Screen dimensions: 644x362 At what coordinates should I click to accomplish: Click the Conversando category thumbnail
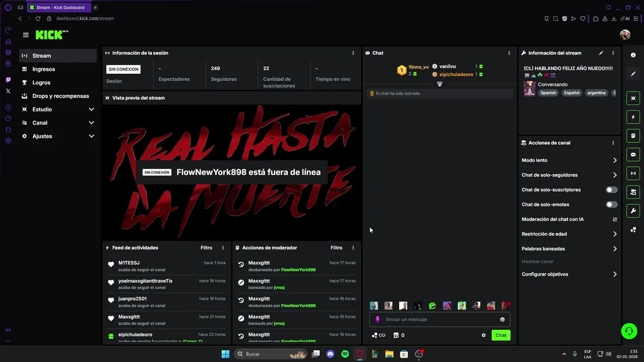[529, 88]
